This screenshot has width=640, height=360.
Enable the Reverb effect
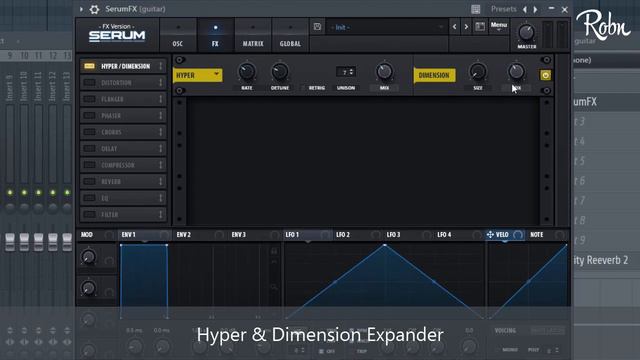coord(89,182)
